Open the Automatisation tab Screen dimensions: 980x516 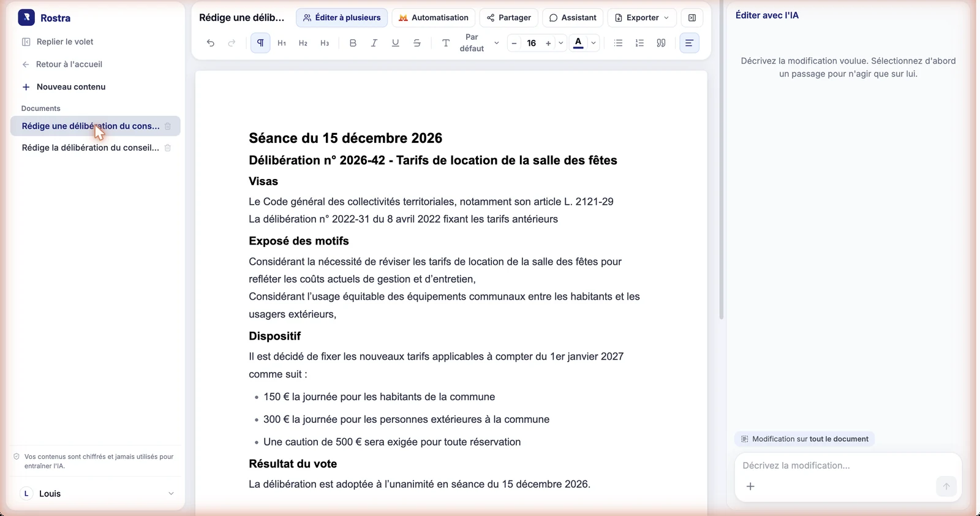[x=434, y=18]
